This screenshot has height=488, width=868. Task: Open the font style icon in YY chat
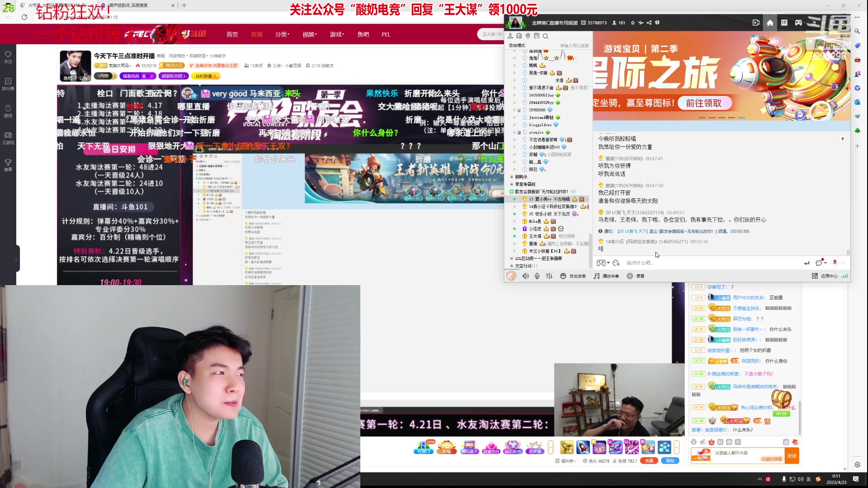coord(616,263)
